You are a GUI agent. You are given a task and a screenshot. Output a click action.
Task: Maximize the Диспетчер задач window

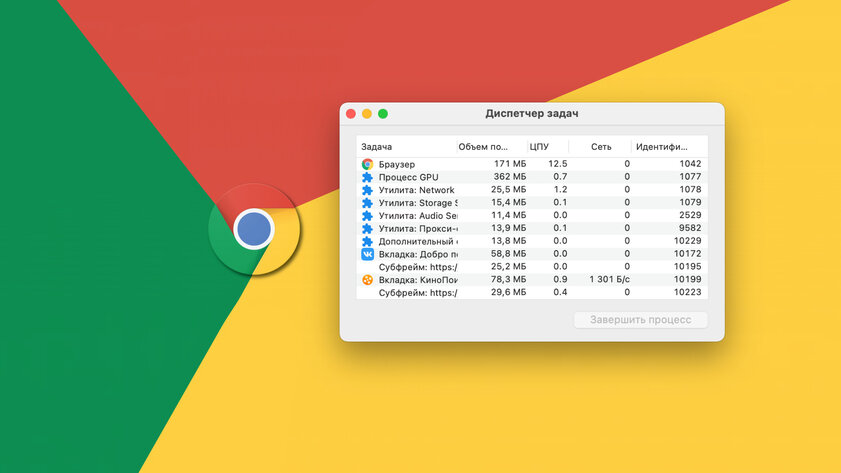pos(383,114)
